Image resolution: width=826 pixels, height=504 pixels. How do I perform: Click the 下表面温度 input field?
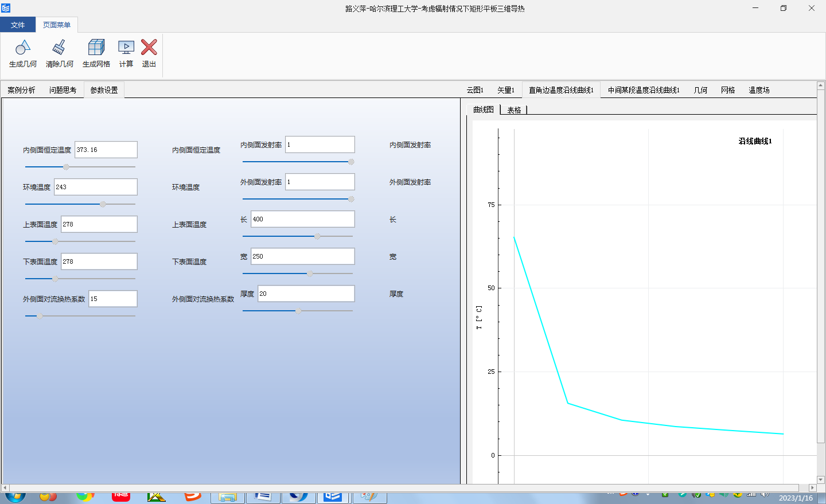pos(99,261)
